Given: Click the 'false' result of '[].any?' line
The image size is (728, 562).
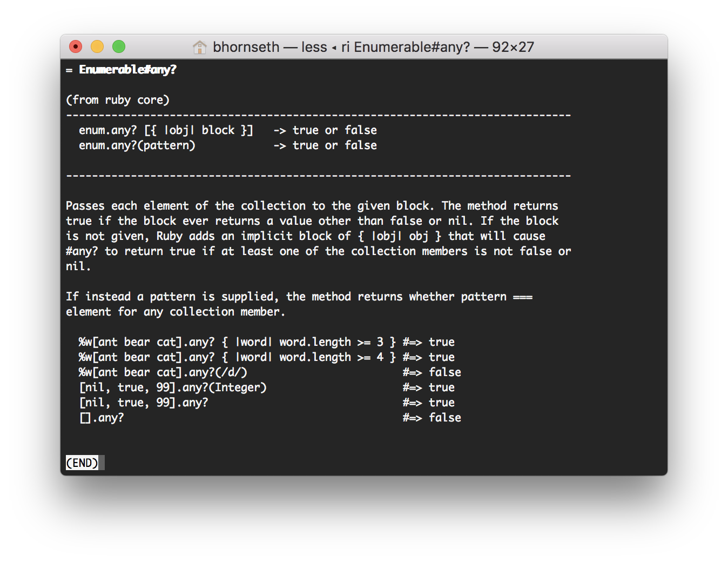Looking at the screenshot, I should point(444,418).
